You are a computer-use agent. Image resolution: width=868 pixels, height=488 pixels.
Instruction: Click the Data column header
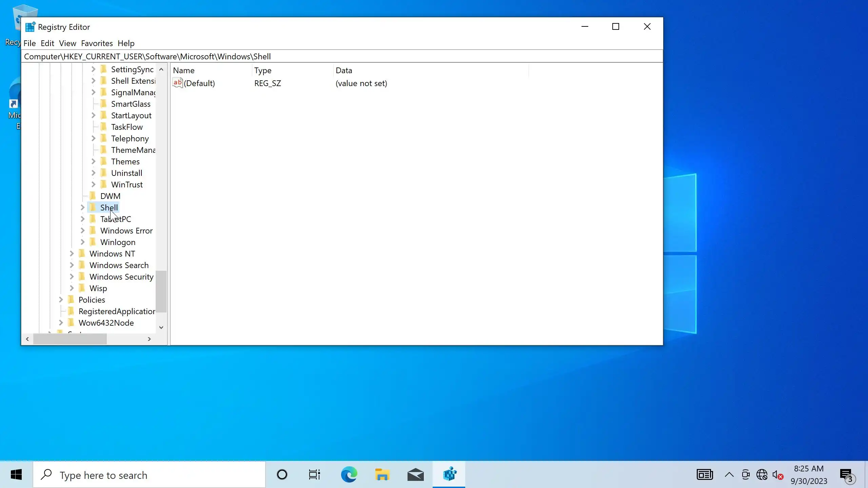pos(344,70)
